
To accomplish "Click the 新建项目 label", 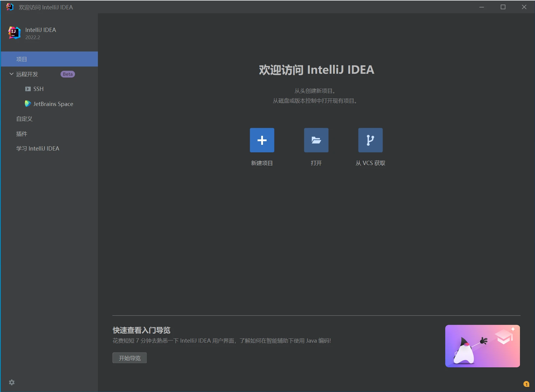I will [x=262, y=163].
